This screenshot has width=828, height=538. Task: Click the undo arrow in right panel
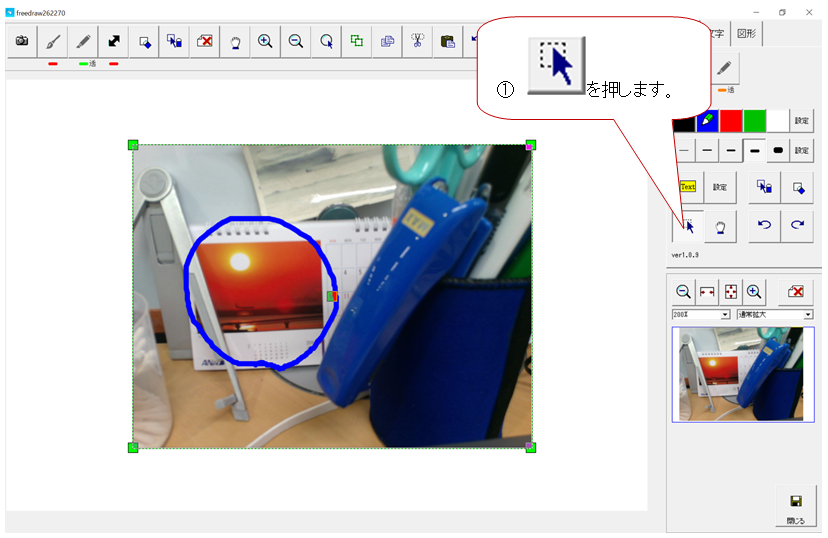(x=765, y=224)
